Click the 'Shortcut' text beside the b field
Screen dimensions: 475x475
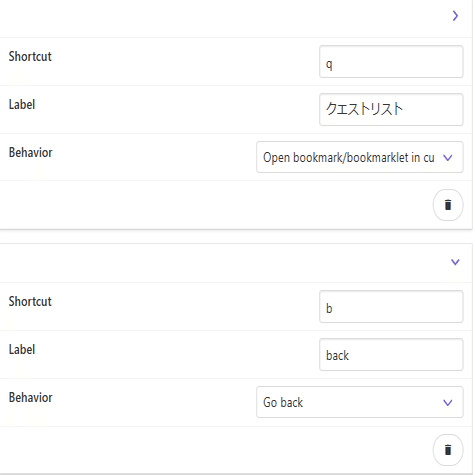(x=30, y=301)
